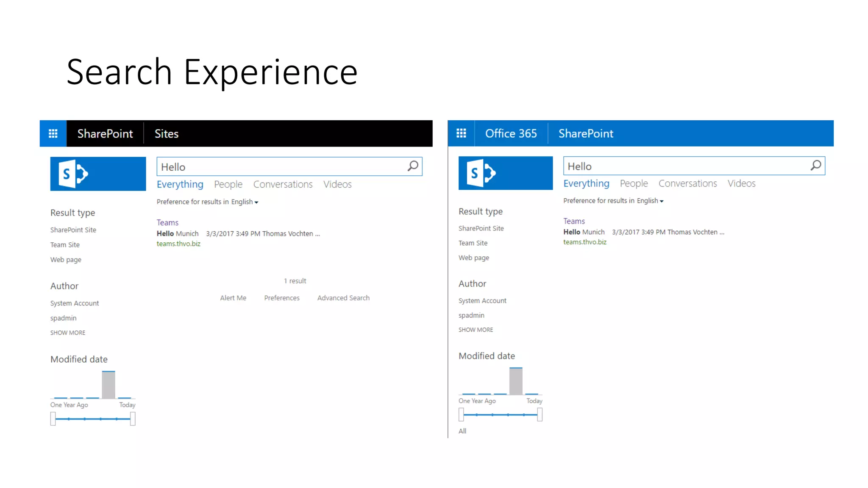
Task: Filter by Team Site in right window
Action: click(x=473, y=243)
